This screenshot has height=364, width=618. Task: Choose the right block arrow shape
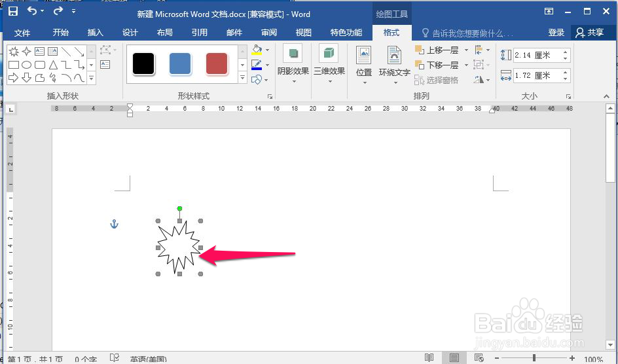(x=13, y=78)
